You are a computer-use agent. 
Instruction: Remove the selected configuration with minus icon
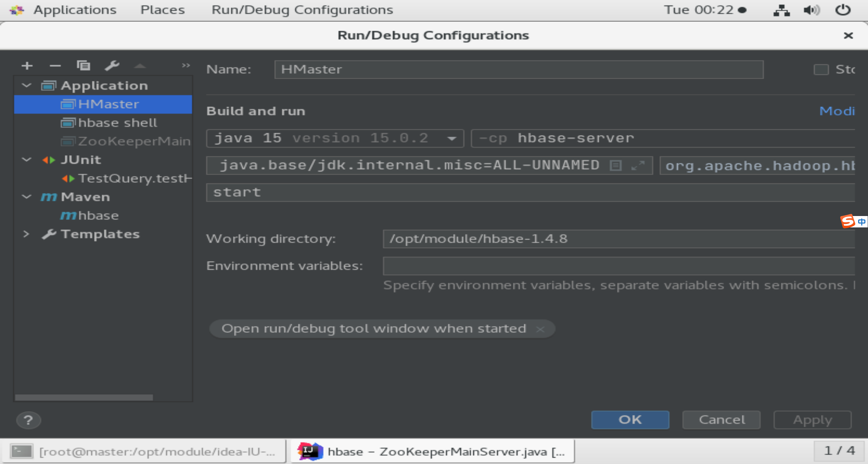tap(55, 65)
